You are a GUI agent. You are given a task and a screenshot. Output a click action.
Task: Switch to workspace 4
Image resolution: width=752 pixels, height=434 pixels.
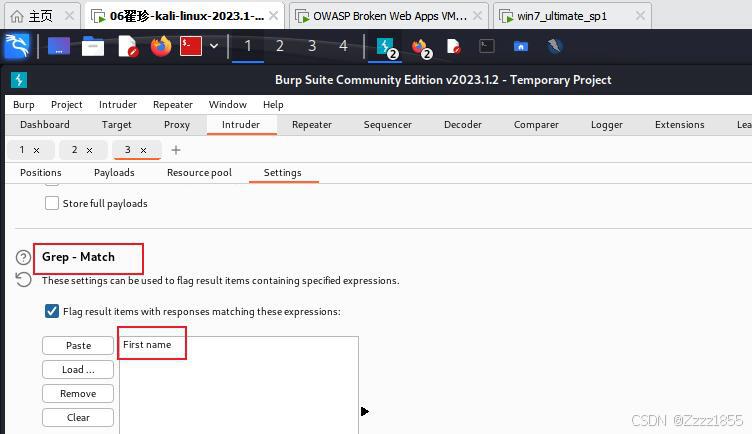[343, 46]
